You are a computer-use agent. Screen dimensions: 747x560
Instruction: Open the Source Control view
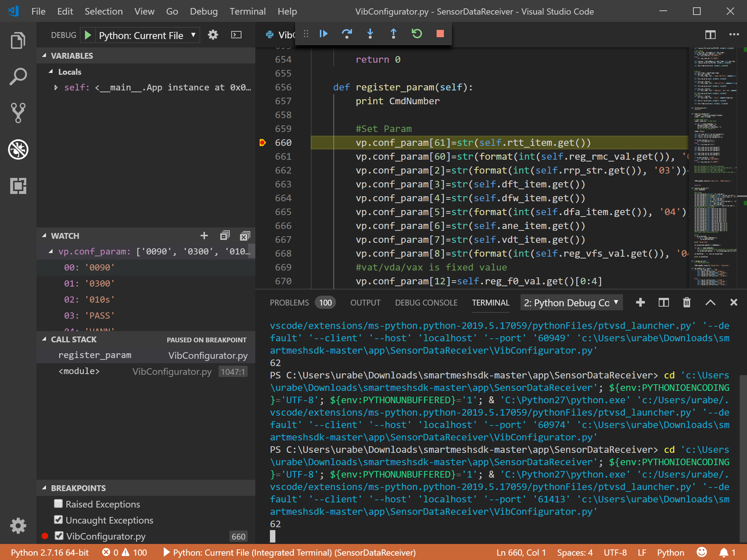[x=18, y=113]
